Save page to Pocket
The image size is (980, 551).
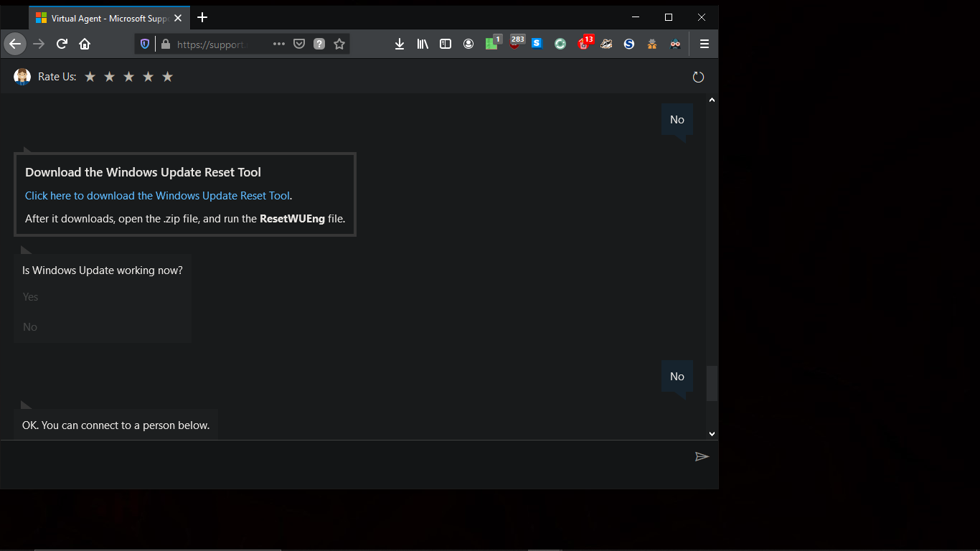coord(299,44)
